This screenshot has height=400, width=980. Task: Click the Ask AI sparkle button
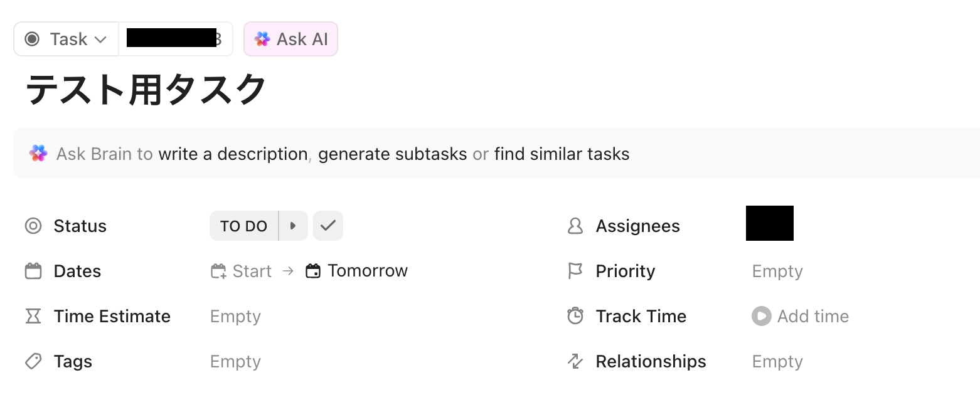tap(290, 39)
